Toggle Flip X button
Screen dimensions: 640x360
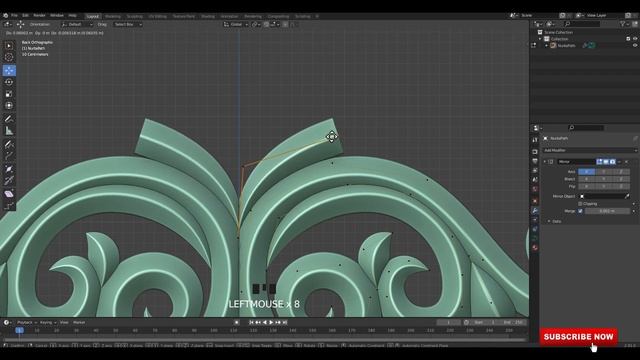pyautogui.click(x=587, y=187)
